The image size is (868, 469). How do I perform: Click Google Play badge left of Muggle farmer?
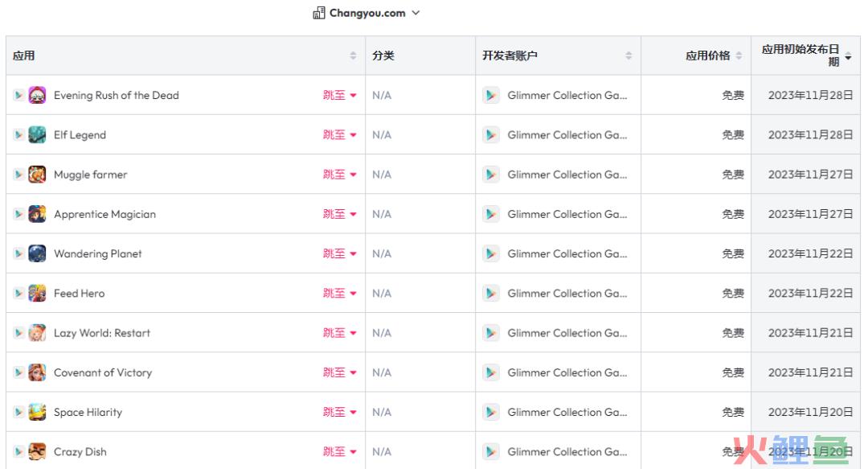point(18,174)
